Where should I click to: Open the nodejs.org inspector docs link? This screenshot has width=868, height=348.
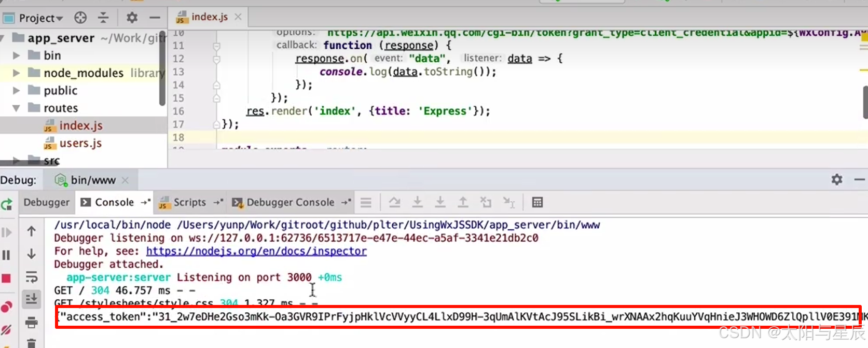(x=256, y=251)
